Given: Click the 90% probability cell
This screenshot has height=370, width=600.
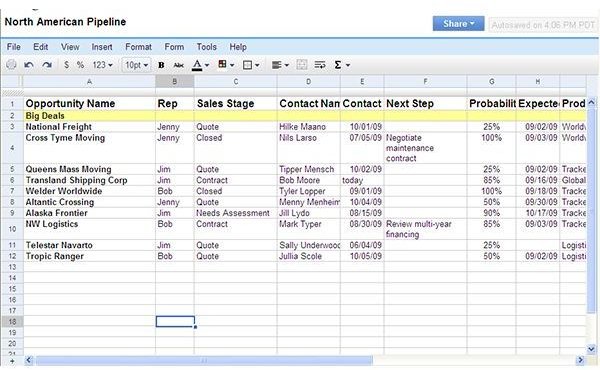Looking at the screenshot, I should tap(491, 213).
